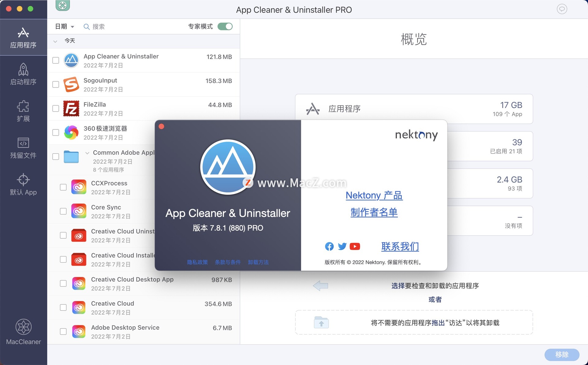Click the Creative Cloud Uninstaller icon
This screenshot has height=365, width=588.
[x=79, y=235]
